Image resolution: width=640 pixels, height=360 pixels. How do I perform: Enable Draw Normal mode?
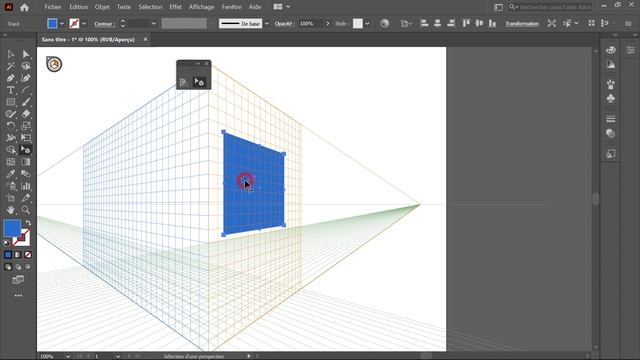(8, 267)
